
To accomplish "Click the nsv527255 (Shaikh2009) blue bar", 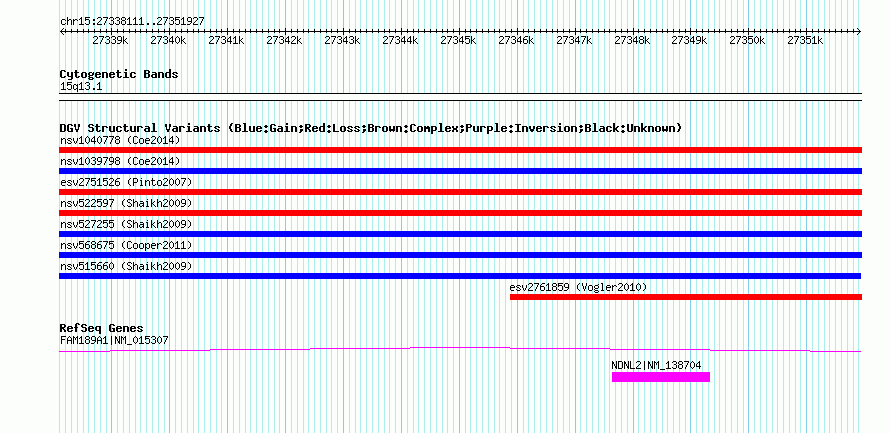I will click(460, 234).
